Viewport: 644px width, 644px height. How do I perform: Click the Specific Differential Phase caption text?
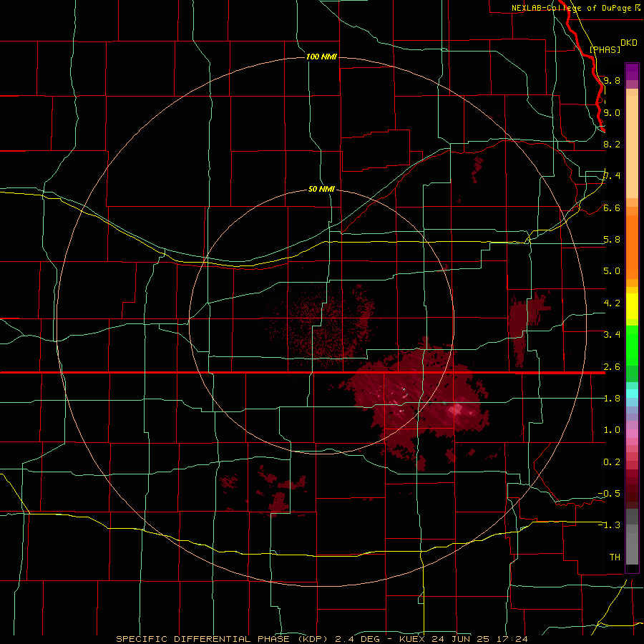[x=321, y=639]
